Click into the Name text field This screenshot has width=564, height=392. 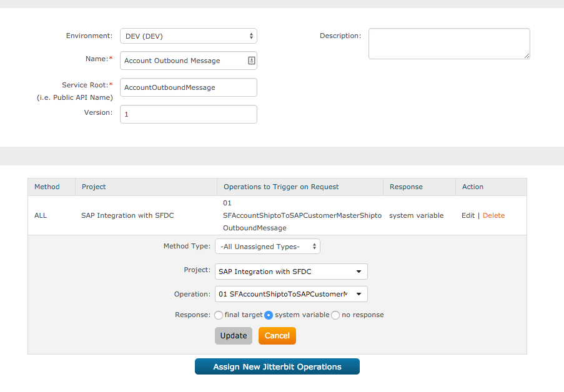pyautogui.click(x=182, y=61)
